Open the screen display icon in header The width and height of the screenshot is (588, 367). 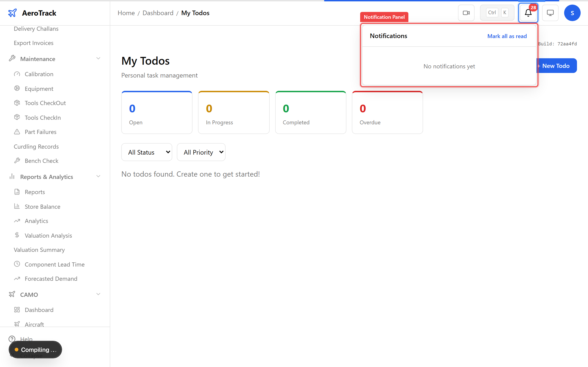coord(550,13)
